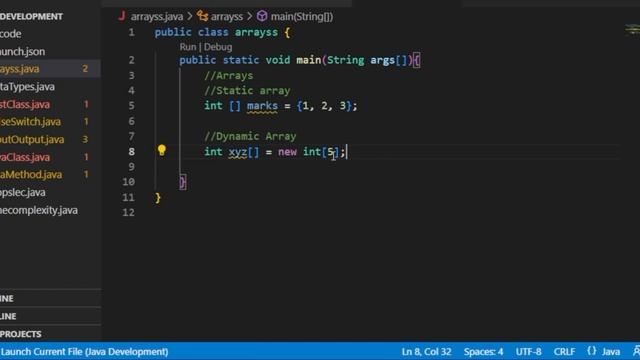The height and width of the screenshot is (360, 640).
Task: Open the DataTypes.java file
Action: tap(51, 87)
